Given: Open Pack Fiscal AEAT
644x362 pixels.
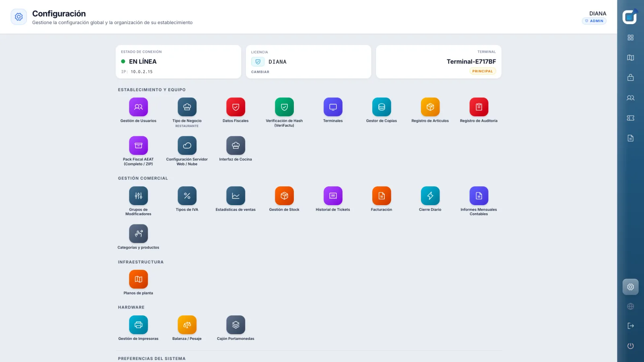Looking at the screenshot, I should click(138, 146).
